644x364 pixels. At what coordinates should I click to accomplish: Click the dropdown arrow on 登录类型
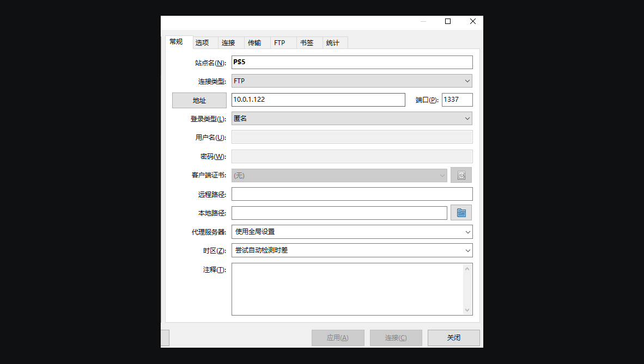click(x=467, y=118)
